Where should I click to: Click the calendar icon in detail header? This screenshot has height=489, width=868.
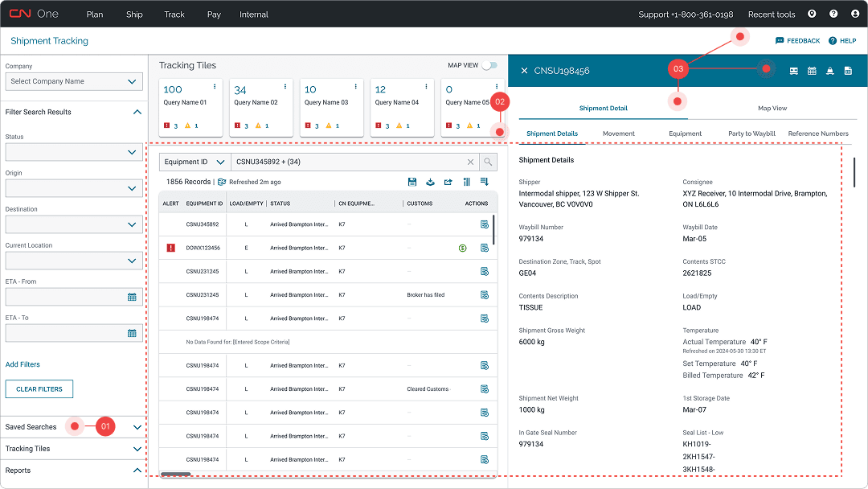tap(812, 71)
